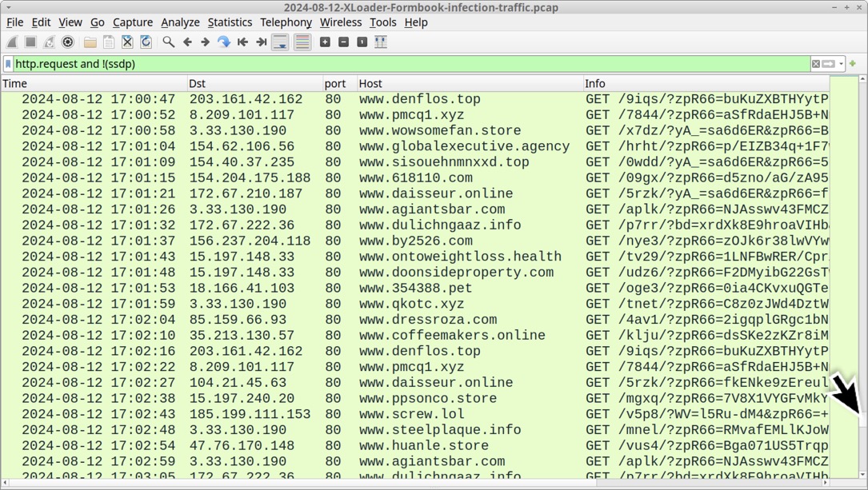Open the File menu

coord(15,22)
